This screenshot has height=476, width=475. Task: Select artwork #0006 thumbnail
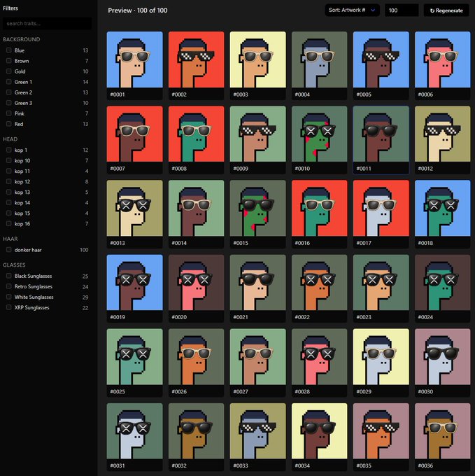coord(443,59)
